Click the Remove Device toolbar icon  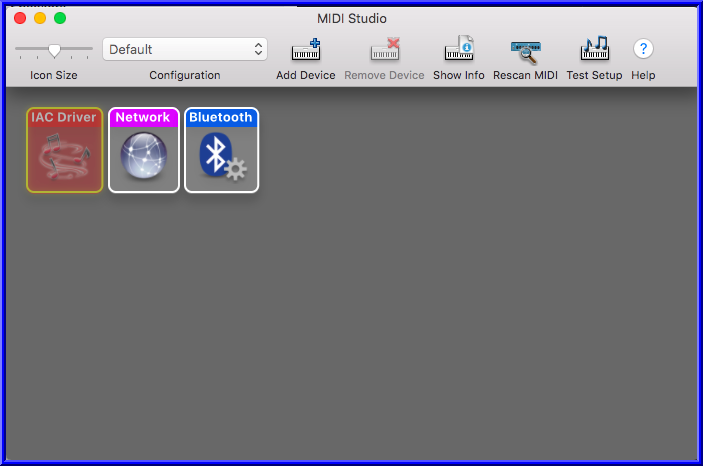click(x=385, y=49)
